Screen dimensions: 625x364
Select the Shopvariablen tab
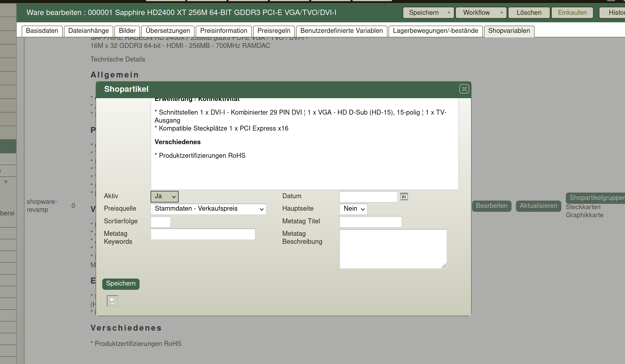509,31
